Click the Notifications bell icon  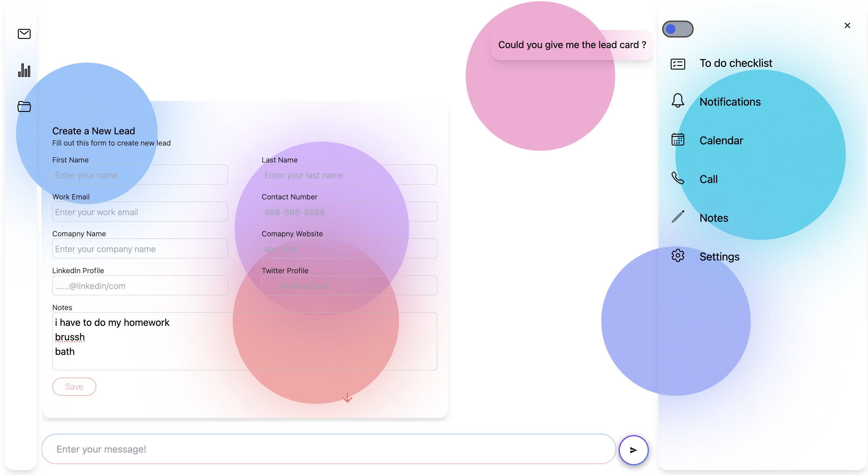coord(678,101)
